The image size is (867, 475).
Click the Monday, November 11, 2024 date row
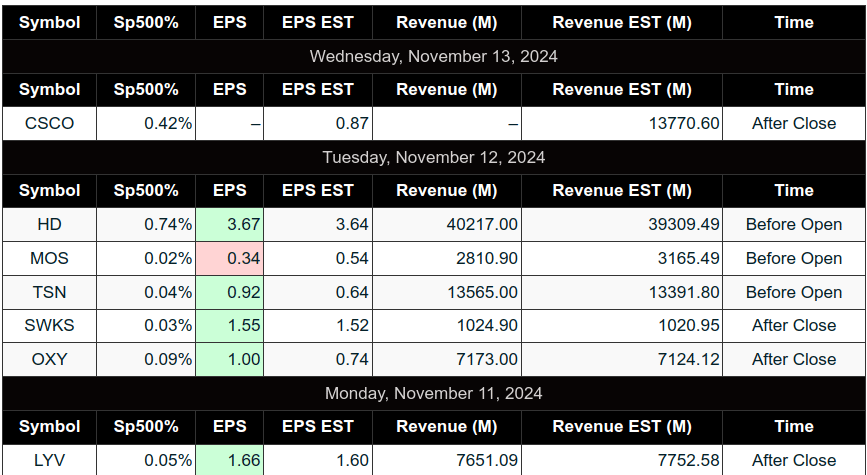(x=434, y=393)
